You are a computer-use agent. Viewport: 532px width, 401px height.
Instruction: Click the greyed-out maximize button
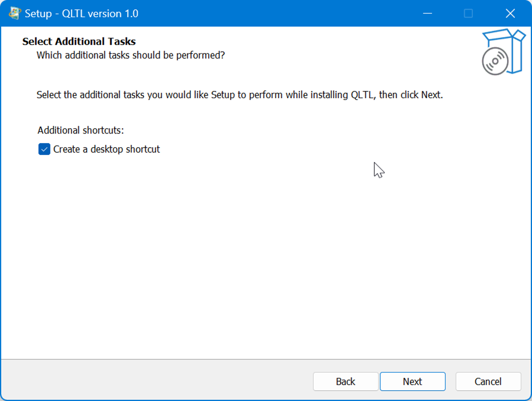(x=468, y=13)
